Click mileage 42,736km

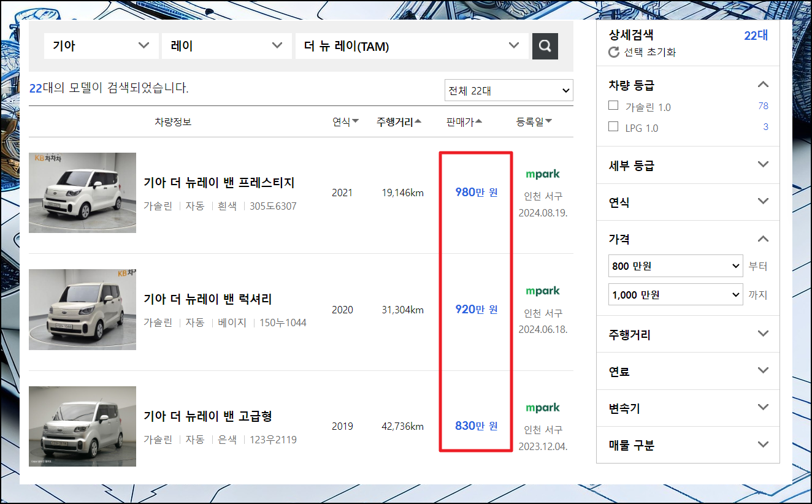[x=402, y=426]
